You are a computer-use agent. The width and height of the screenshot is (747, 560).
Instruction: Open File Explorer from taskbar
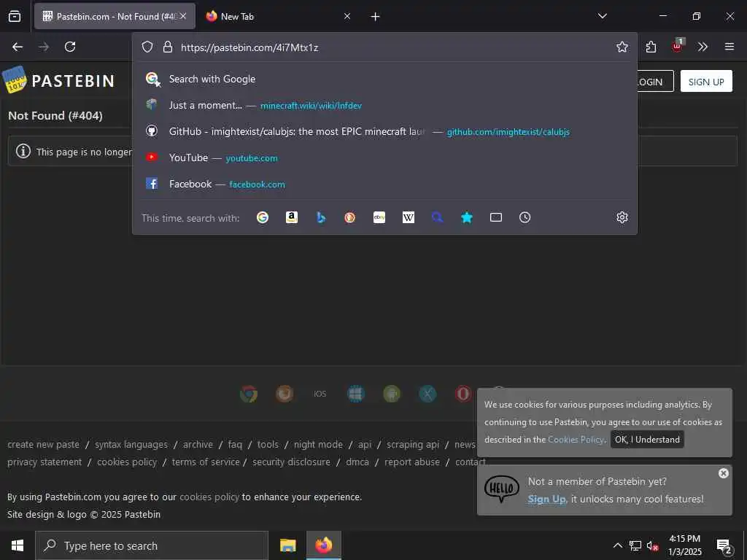287,545
